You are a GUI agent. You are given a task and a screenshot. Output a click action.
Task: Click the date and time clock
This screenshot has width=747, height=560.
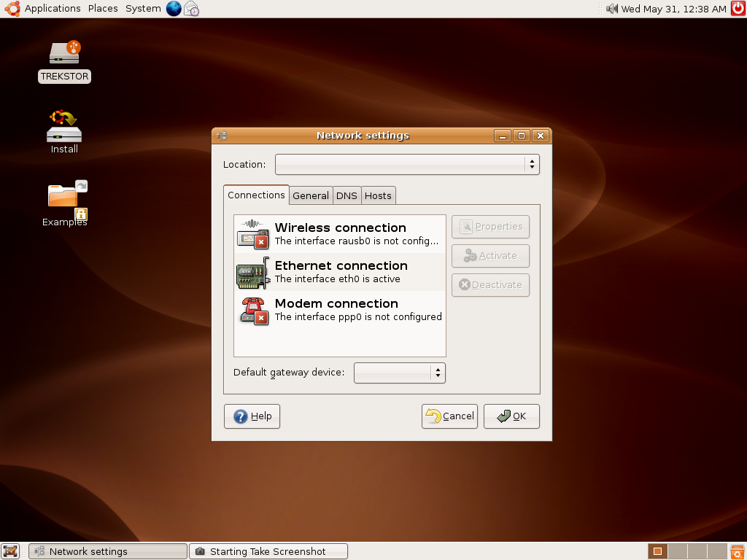tap(673, 9)
